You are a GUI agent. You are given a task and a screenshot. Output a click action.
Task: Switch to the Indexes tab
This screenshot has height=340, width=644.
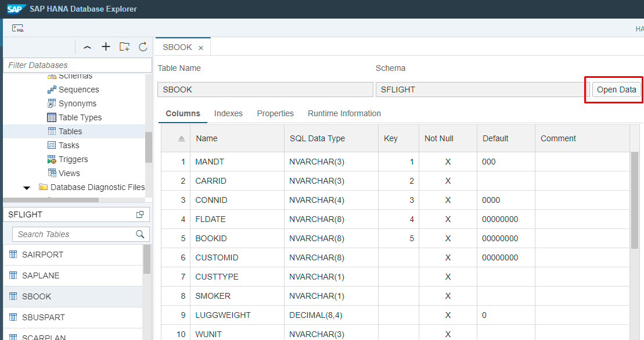point(228,113)
